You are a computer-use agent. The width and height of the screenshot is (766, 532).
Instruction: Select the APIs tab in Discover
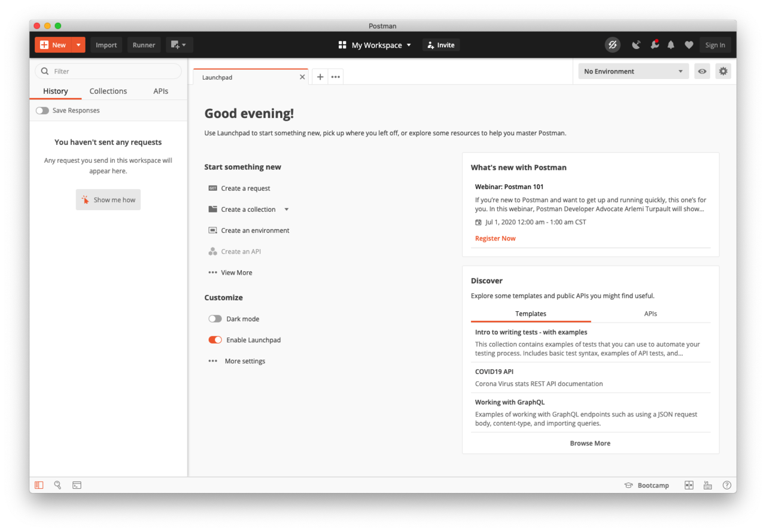tap(651, 314)
